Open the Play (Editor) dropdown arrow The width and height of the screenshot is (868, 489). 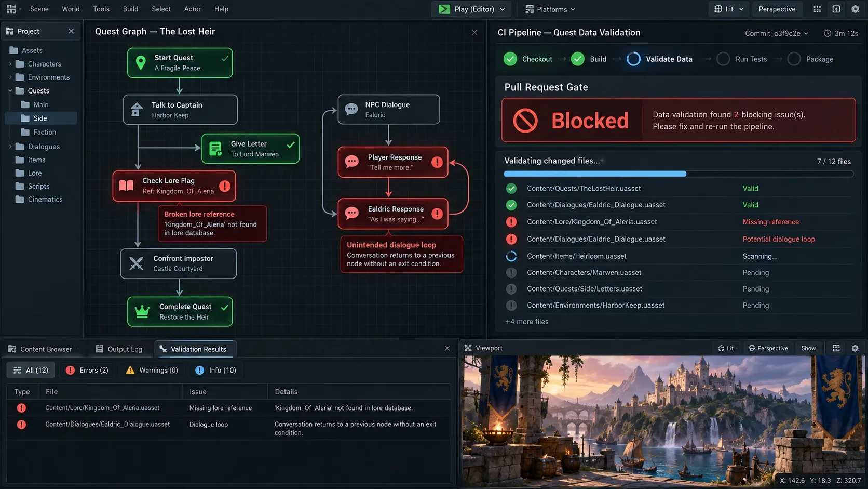click(503, 9)
